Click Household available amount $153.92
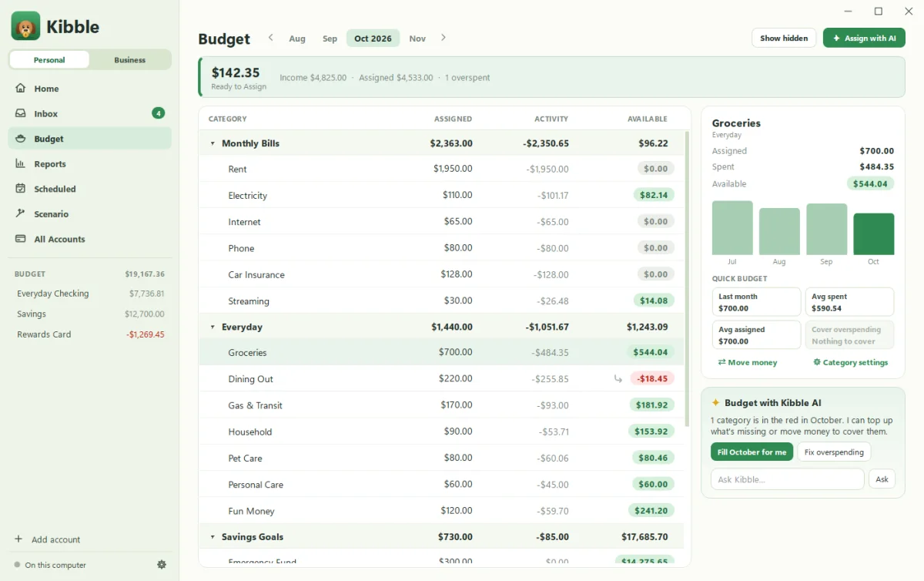 651,432
